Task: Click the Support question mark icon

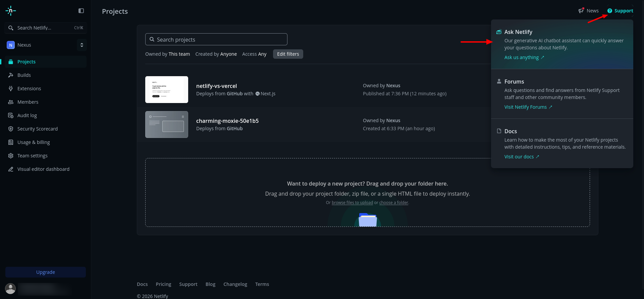Action: tap(610, 11)
